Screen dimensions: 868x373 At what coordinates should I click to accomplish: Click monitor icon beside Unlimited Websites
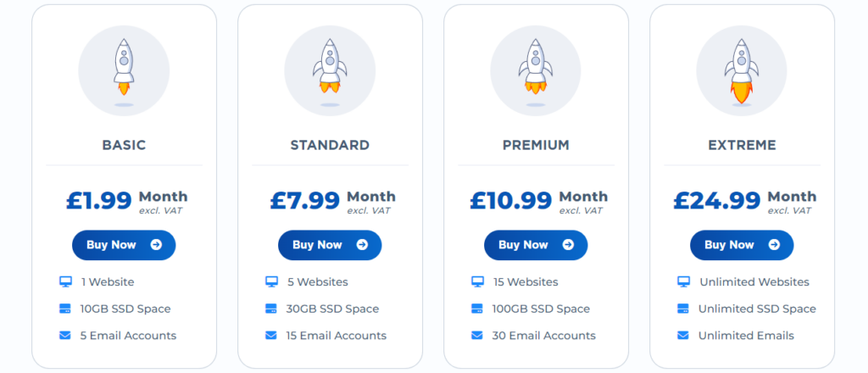(683, 281)
